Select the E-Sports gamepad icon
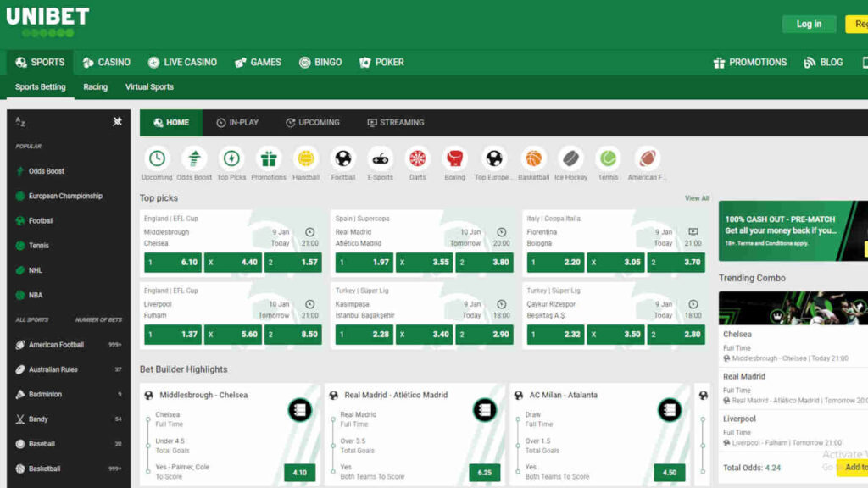 [381, 158]
